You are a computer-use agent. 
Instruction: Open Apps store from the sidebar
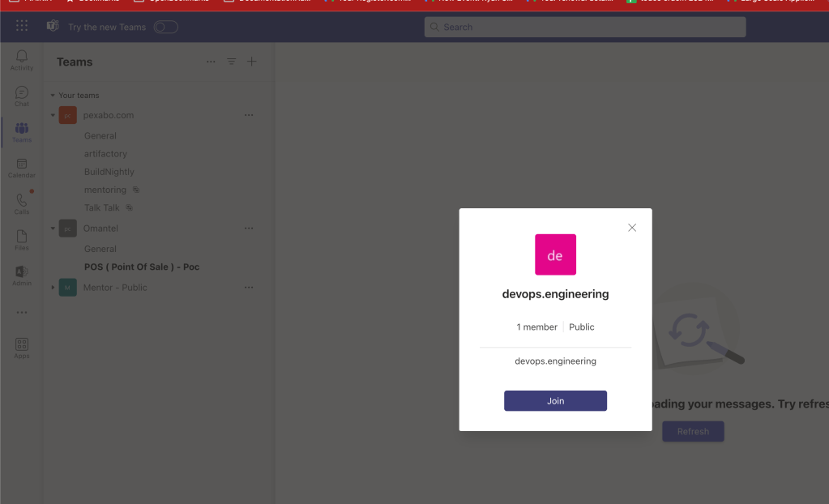click(x=22, y=348)
